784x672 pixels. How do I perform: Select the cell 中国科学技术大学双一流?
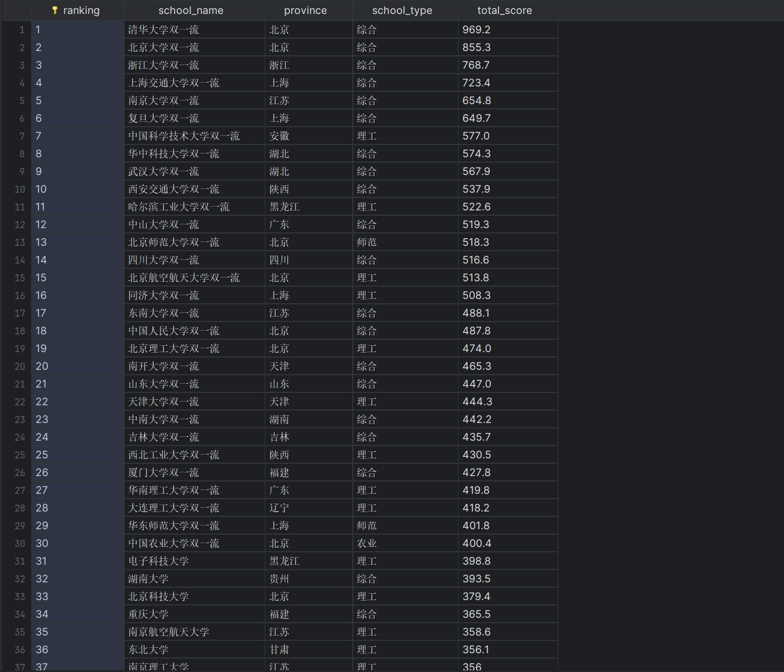click(194, 136)
